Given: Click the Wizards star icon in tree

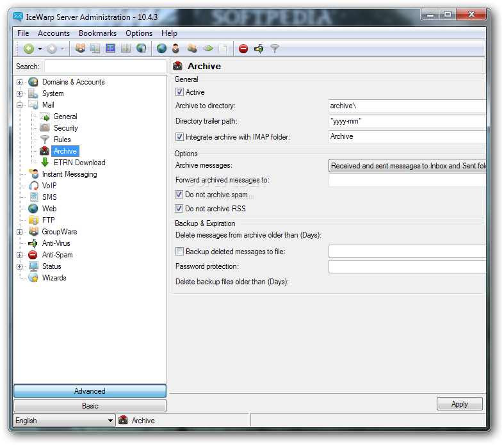Looking at the screenshot, I should pyautogui.click(x=33, y=278).
